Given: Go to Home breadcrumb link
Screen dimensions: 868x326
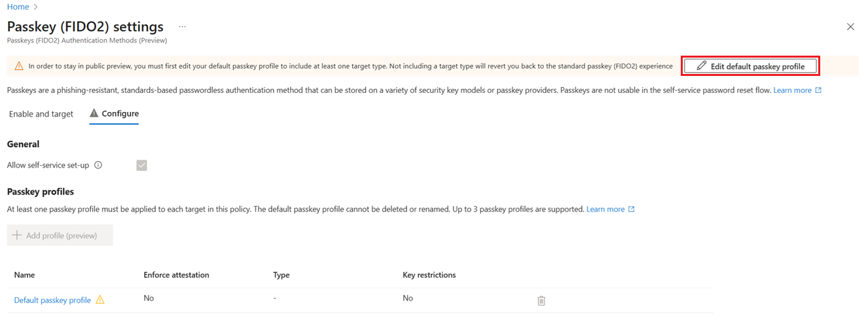Looking at the screenshot, I should [18, 7].
